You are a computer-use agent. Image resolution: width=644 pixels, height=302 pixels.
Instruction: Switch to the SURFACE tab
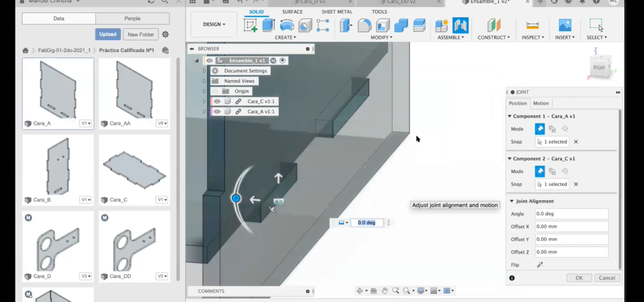292,12
